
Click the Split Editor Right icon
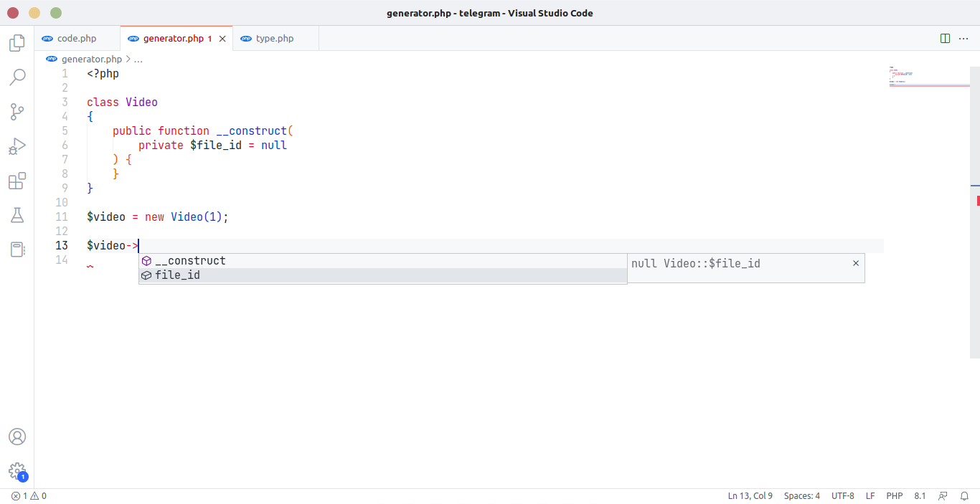point(945,39)
